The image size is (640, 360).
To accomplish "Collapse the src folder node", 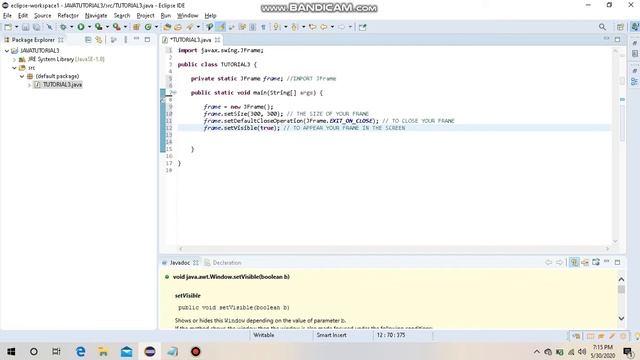I will 14,68.
